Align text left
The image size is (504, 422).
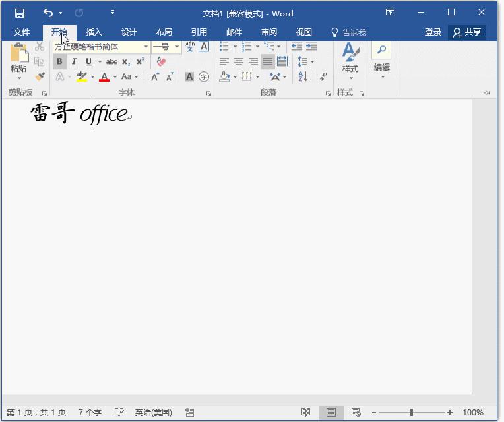[224, 61]
